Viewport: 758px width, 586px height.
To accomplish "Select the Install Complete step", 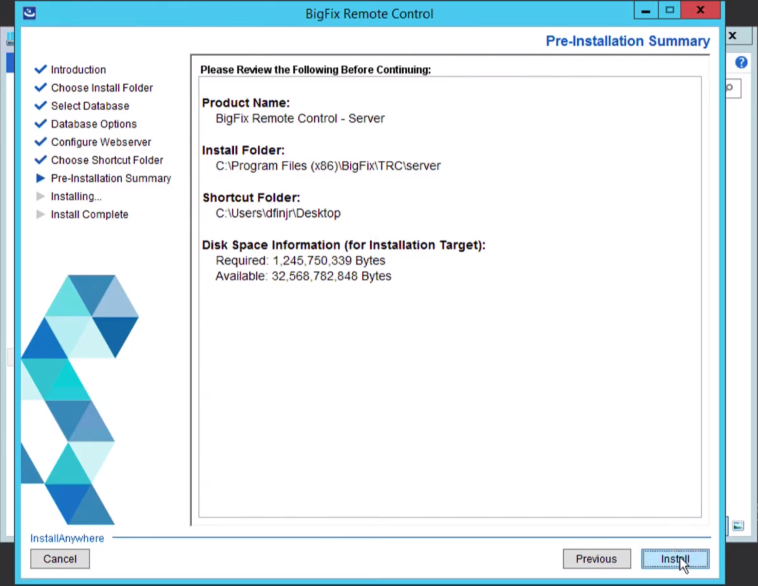I will click(89, 215).
